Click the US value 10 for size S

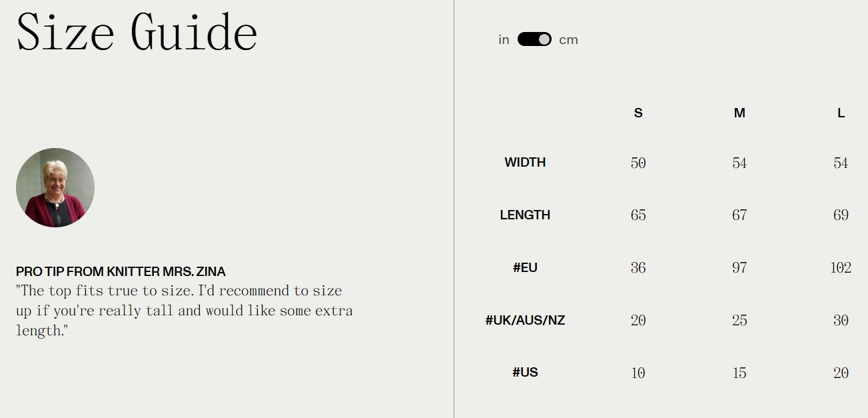pos(638,373)
